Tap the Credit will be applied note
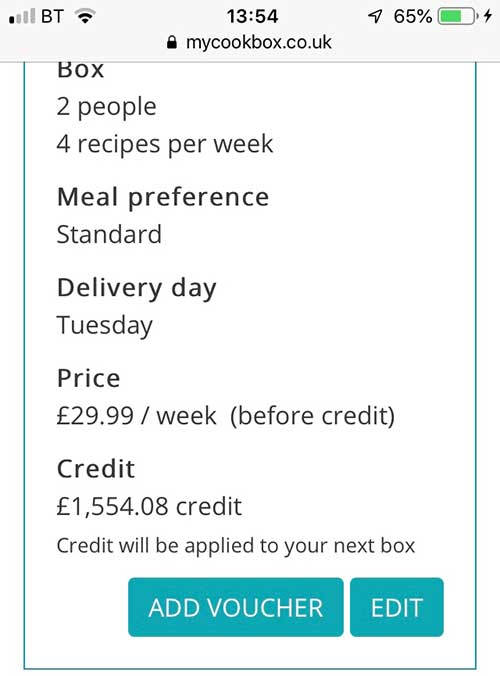500x676 pixels. [x=235, y=546]
